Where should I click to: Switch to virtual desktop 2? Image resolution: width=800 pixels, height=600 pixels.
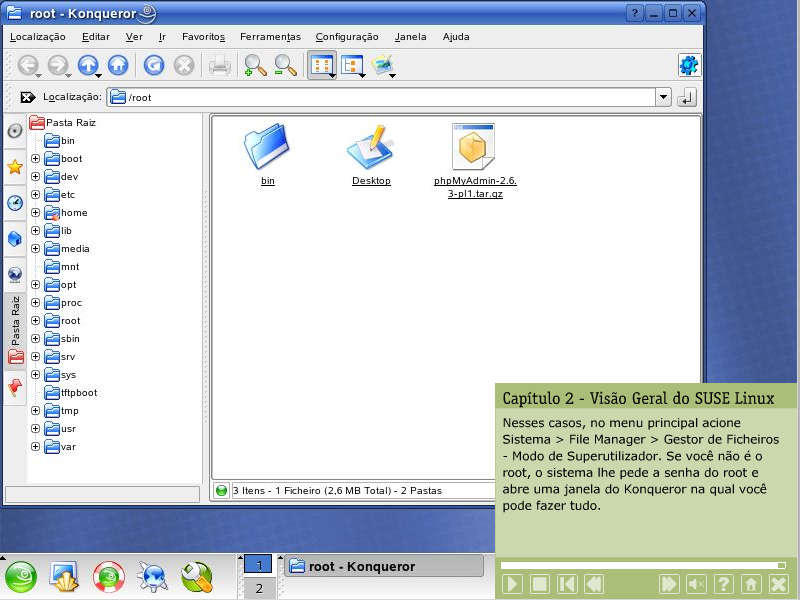(x=258, y=589)
